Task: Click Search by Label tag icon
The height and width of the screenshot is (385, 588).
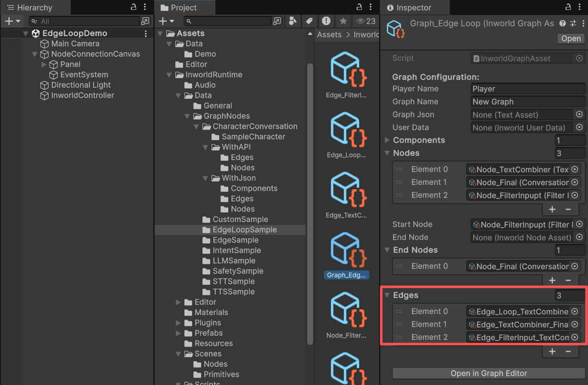Action: pyautogui.click(x=309, y=21)
